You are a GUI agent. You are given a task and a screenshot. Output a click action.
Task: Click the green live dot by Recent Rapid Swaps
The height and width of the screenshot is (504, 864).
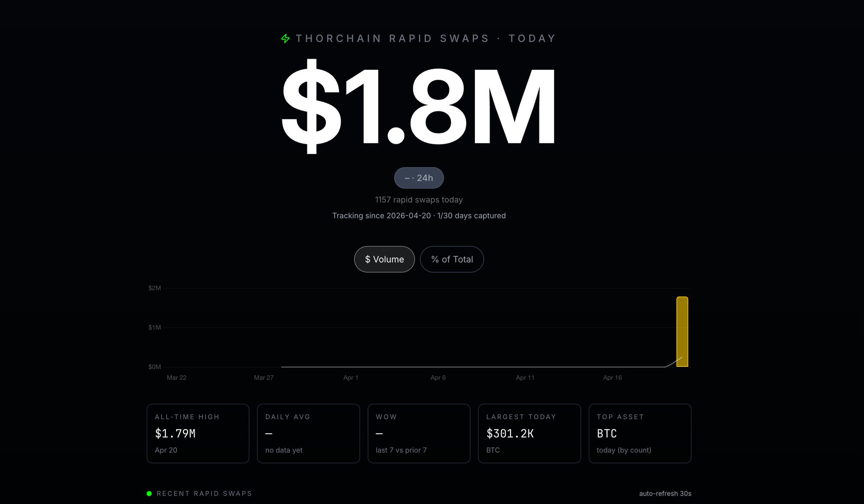(149, 493)
